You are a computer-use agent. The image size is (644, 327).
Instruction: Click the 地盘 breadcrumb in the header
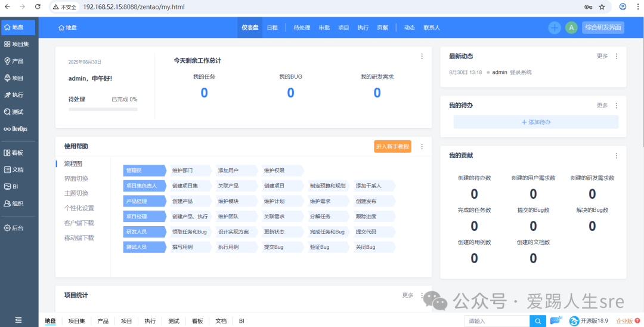coord(68,27)
